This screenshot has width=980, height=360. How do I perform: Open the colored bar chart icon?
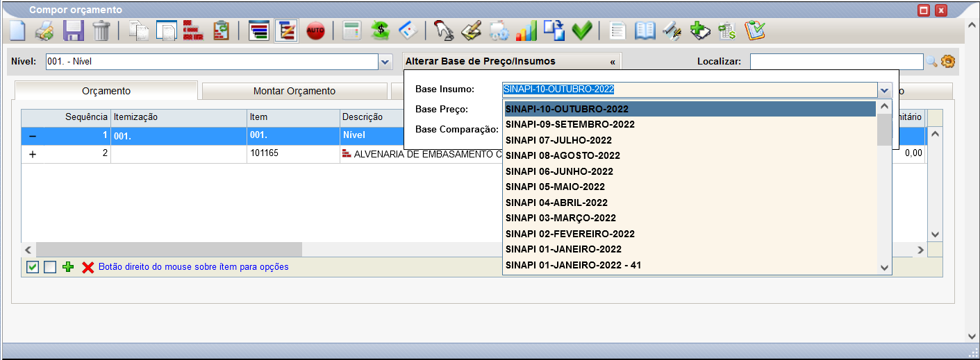coord(527,31)
